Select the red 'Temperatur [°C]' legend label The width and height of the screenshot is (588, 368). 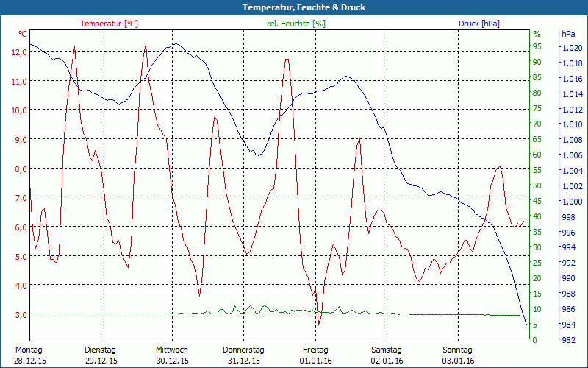(x=109, y=24)
